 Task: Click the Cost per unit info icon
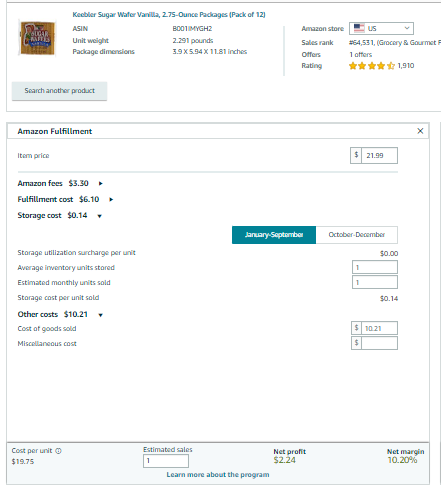pyautogui.click(x=58, y=451)
